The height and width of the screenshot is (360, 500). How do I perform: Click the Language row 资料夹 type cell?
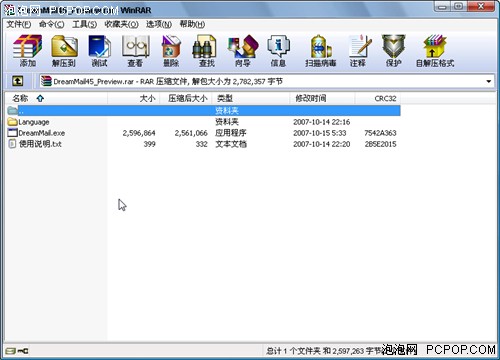pos(227,122)
